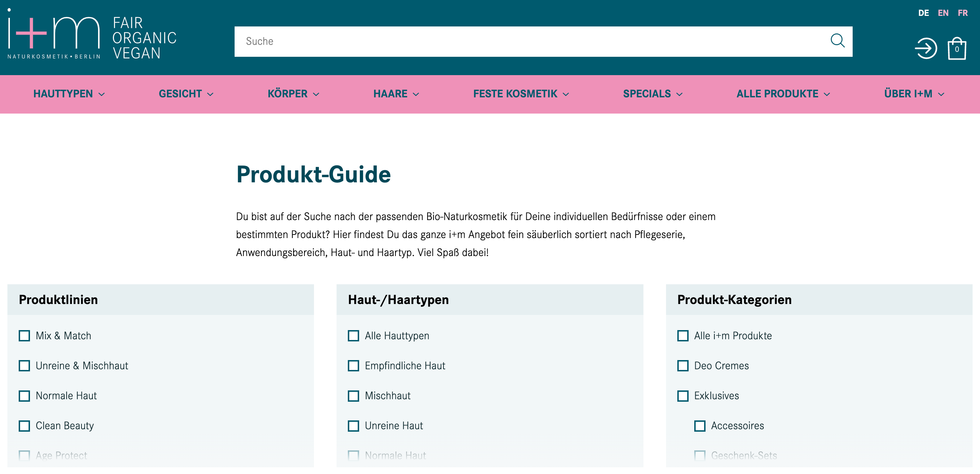Viewport: 980px width, 474px height.
Task: Check the Alle i+m Produkte checkbox
Action: 683,335
